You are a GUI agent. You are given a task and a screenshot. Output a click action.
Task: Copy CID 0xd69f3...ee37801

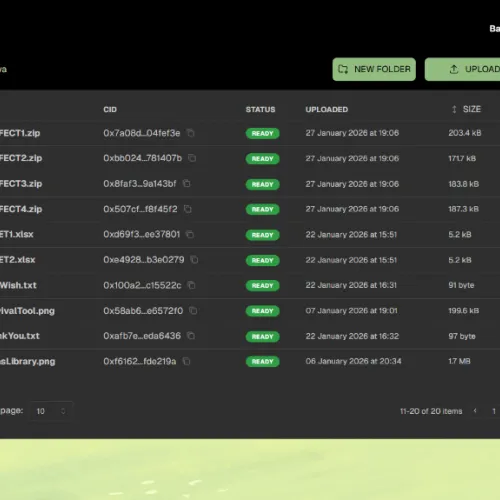coord(190,234)
